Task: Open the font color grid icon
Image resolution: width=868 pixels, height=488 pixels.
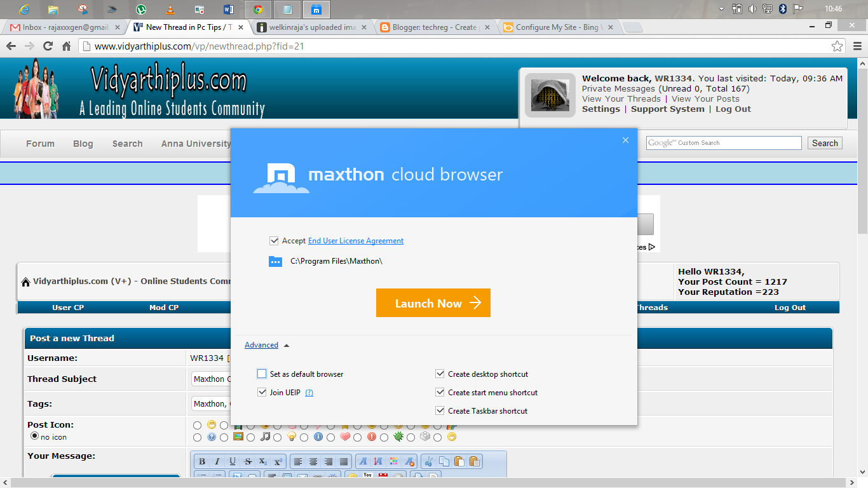Action: (393, 462)
